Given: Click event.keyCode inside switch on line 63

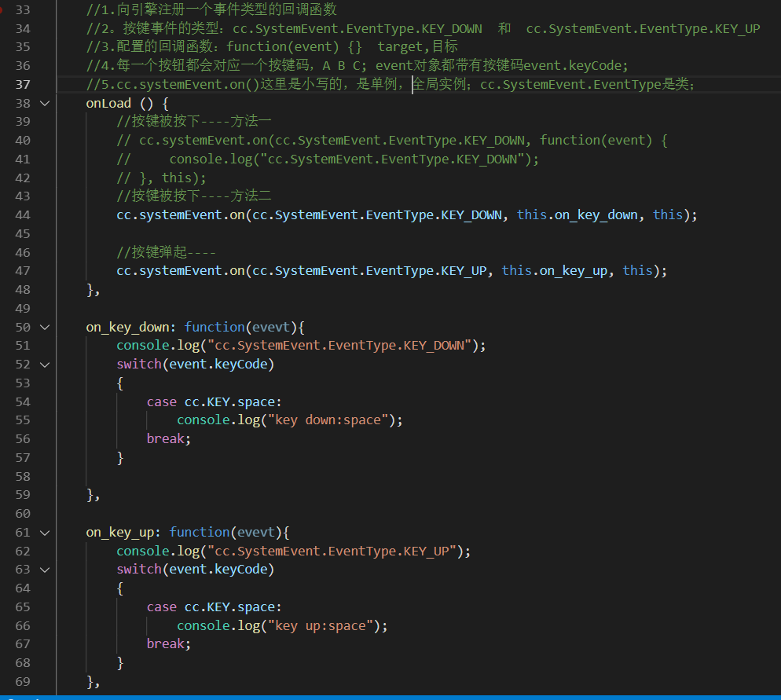Looking at the screenshot, I should click(x=221, y=569).
